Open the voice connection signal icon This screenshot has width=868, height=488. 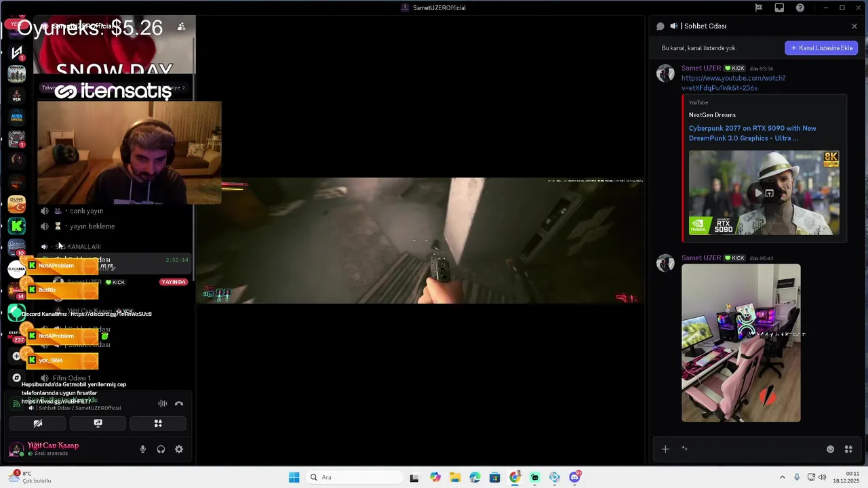coord(16,403)
